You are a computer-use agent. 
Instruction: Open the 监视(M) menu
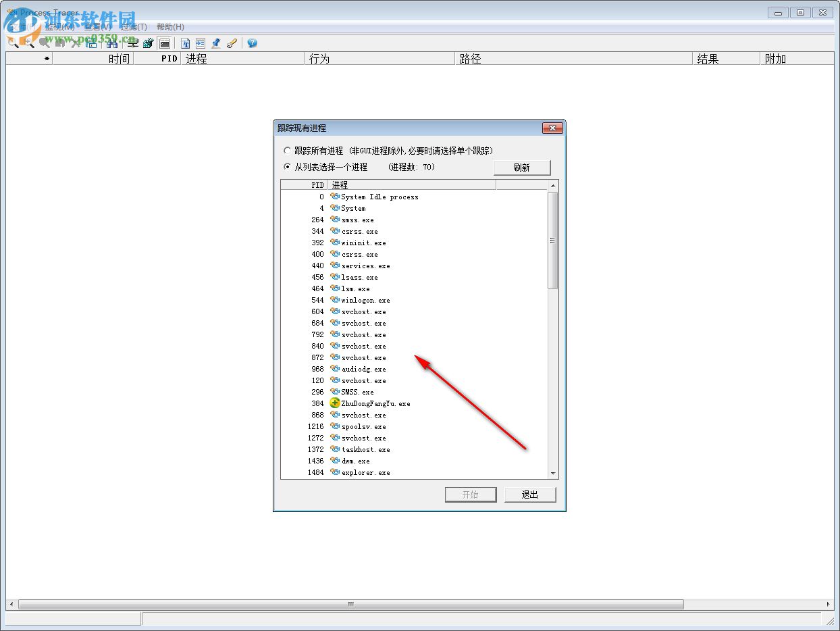pyautogui.click(x=56, y=26)
